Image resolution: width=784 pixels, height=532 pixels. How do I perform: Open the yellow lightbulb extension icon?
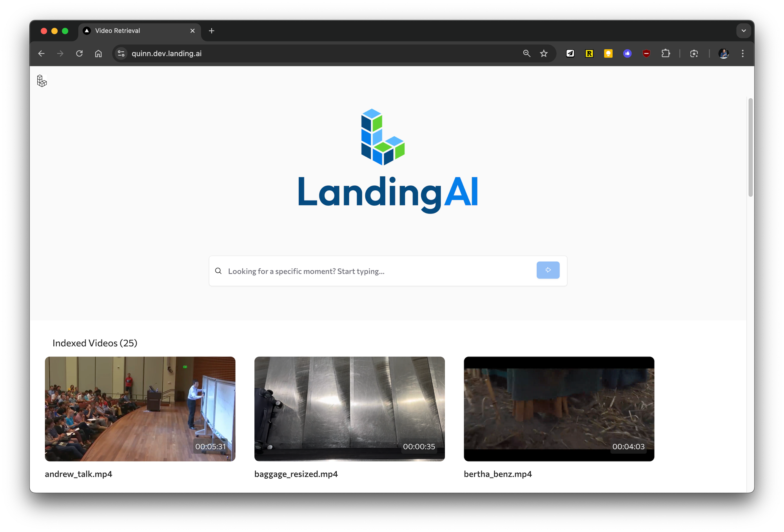(608, 54)
